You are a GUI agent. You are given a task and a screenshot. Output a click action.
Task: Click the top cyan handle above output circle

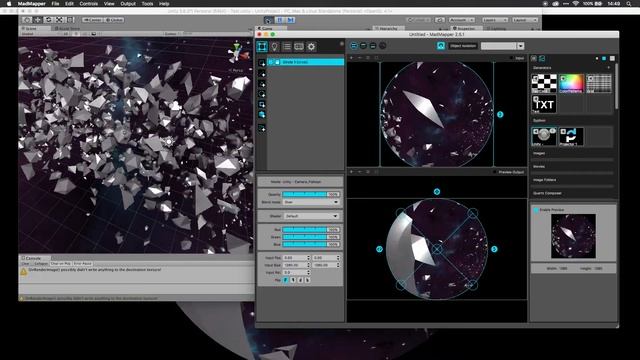(437, 191)
